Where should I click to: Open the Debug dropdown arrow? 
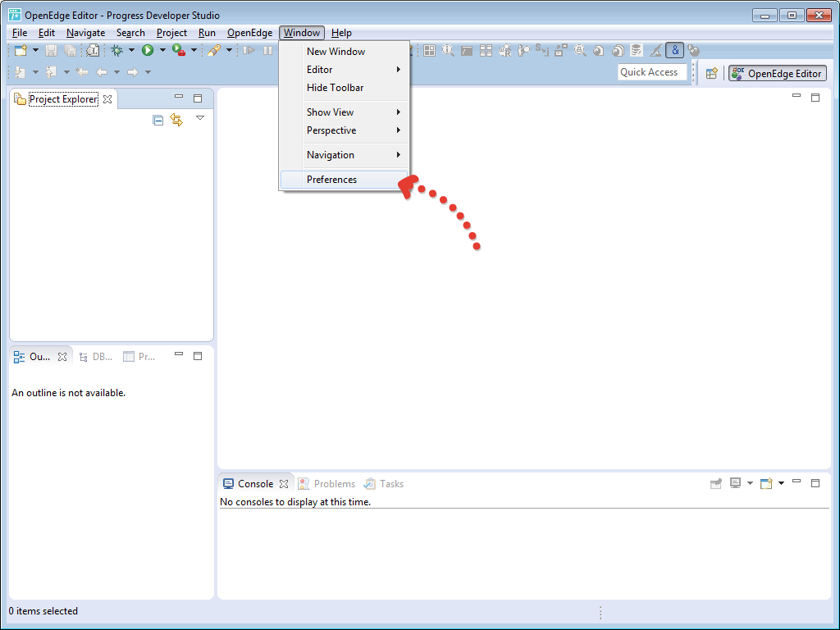click(131, 50)
